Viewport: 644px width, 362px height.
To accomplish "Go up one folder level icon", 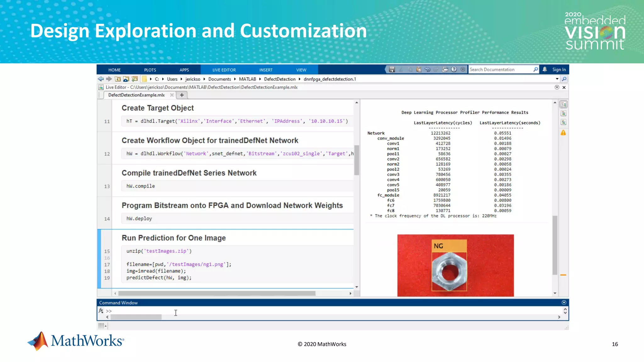I will pos(118,79).
